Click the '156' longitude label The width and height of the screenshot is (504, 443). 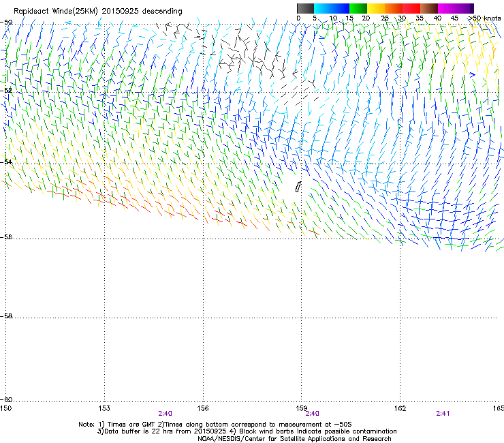pyautogui.click(x=203, y=408)
